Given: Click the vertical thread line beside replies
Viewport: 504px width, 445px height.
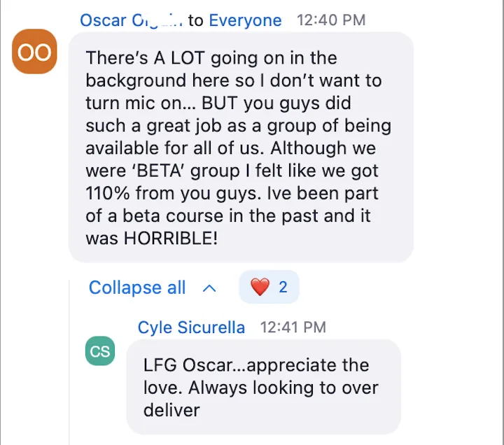Looking at the screenshot, I should [69, 362].
